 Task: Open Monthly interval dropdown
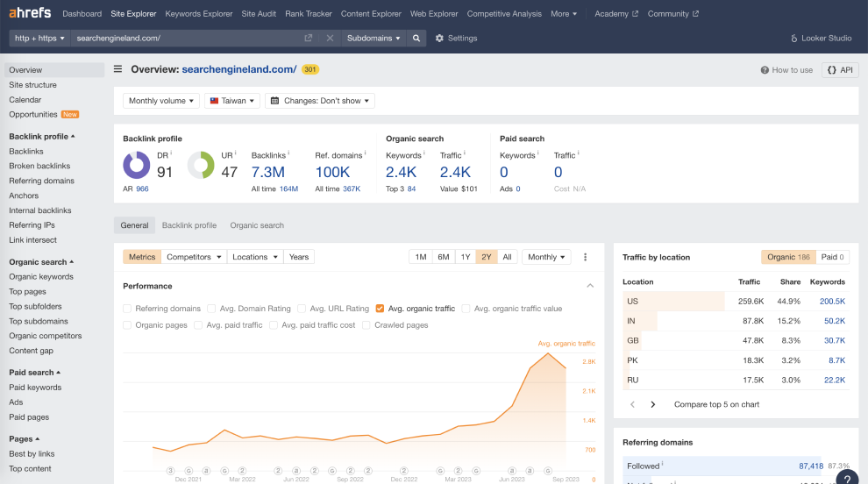[x=546, y=257]
